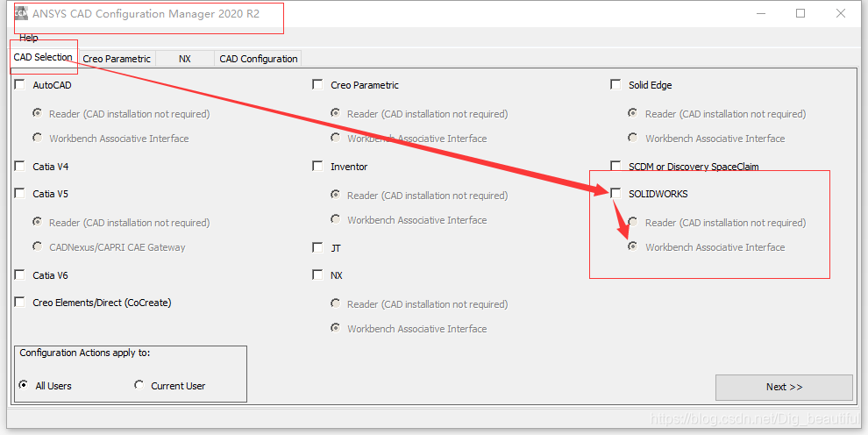Maximize the Configuration Manager window

[800, 13]
